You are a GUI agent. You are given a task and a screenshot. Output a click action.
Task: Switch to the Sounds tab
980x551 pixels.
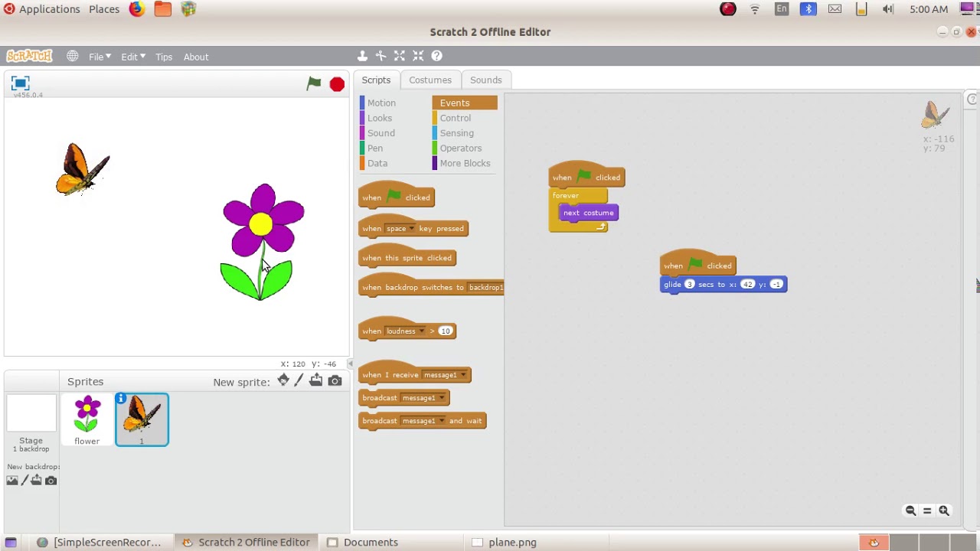click(486, 80)
